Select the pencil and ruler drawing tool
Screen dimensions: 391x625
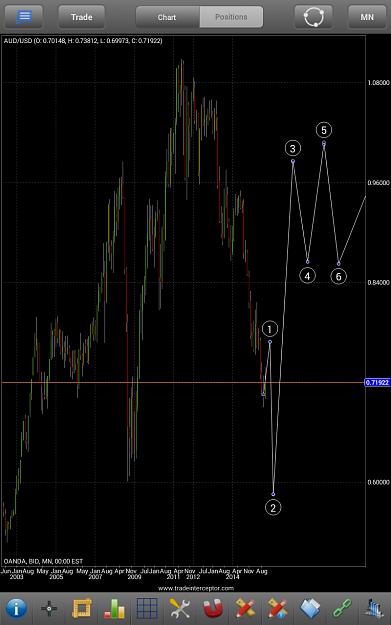[x=245, y=609]
